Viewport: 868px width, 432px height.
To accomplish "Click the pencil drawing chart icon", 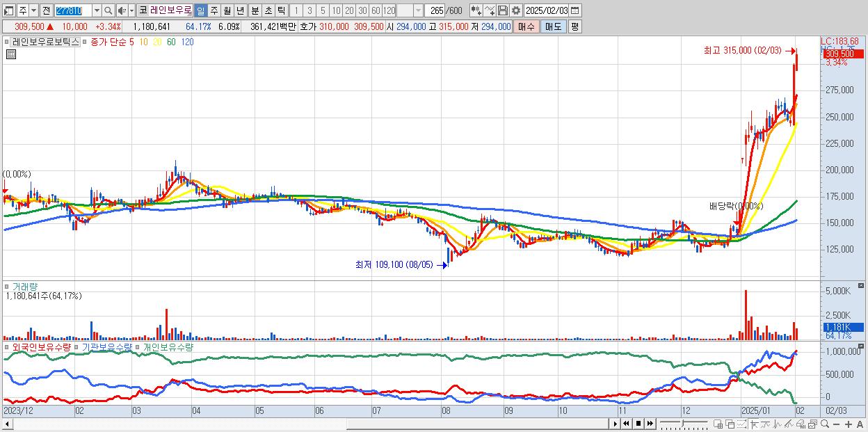I will tap(789, 424).
